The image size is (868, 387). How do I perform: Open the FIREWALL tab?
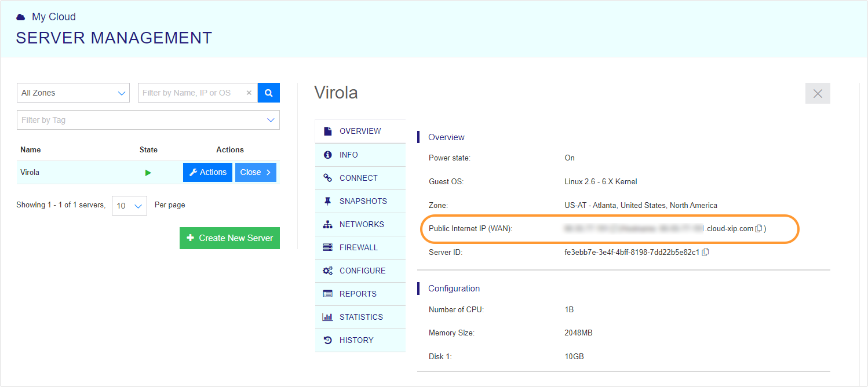pyautogui.click(x=360, y=247)
